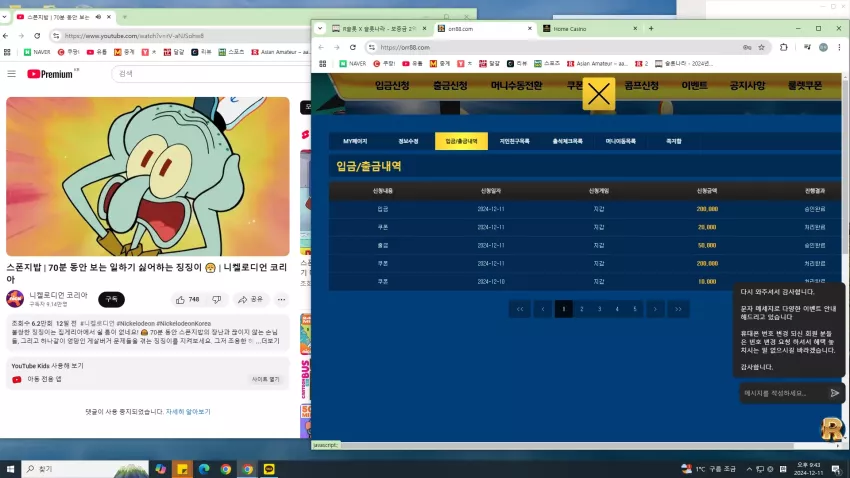The image size is (850, 478).
Task: Dislike the SpongeBob video on YouTube
Action: pos(216,299)
